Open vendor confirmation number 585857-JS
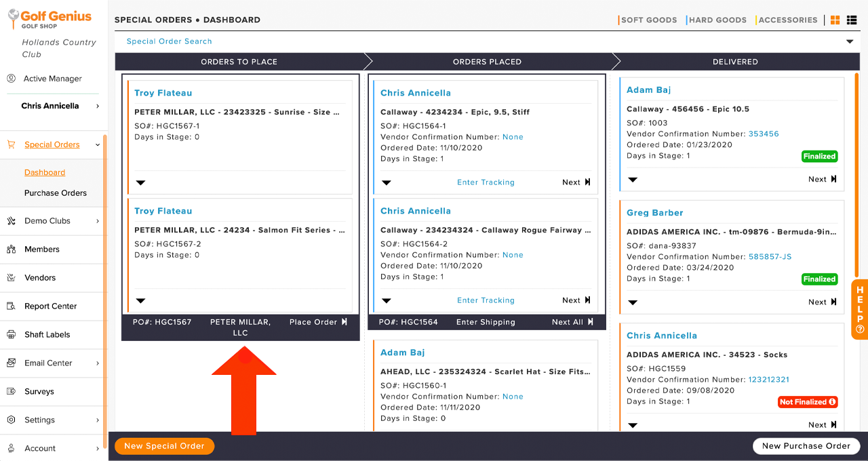 pos(770,257)
